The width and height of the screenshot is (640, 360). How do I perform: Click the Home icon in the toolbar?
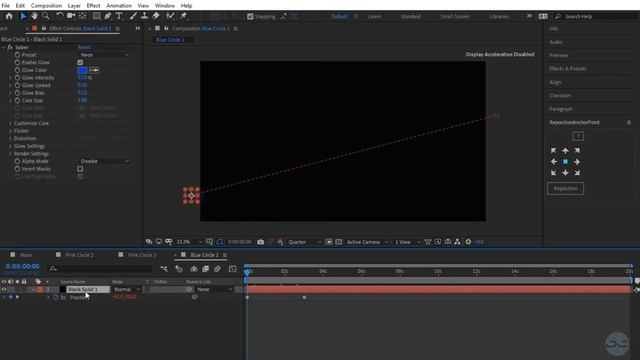(9, 16)
